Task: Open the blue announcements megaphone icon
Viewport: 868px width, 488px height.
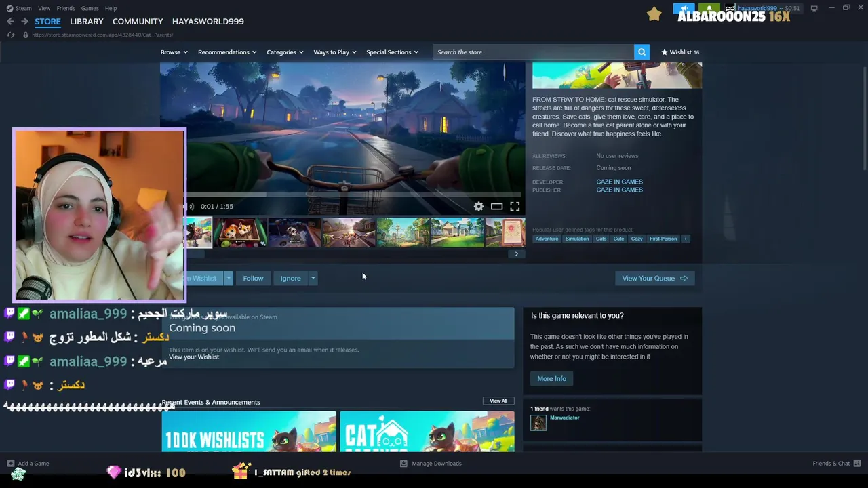Action: point(684,9)
